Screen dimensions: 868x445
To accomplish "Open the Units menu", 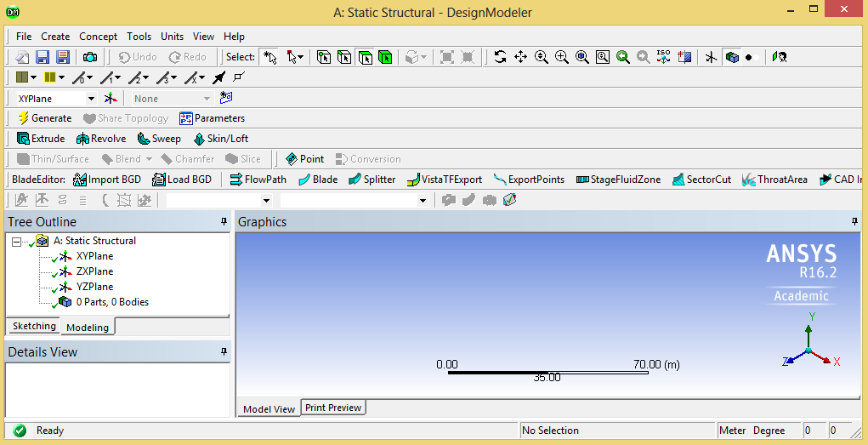I will [x=173, y=37].
